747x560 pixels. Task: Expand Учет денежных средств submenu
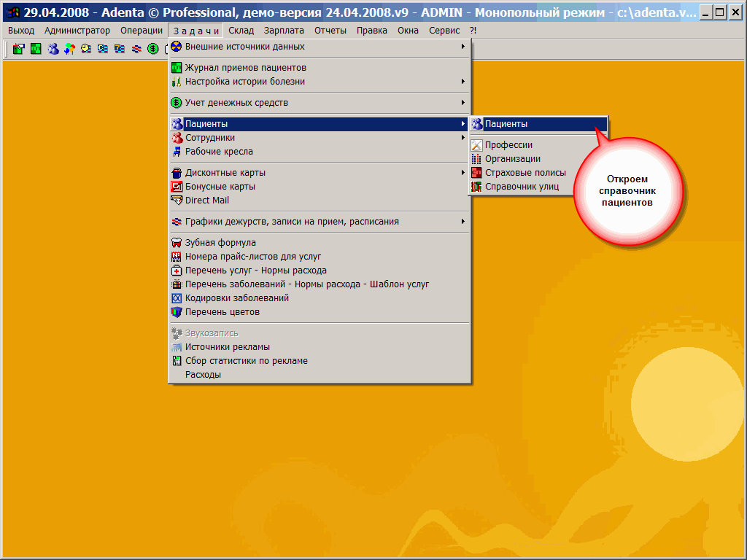(236, 103)
